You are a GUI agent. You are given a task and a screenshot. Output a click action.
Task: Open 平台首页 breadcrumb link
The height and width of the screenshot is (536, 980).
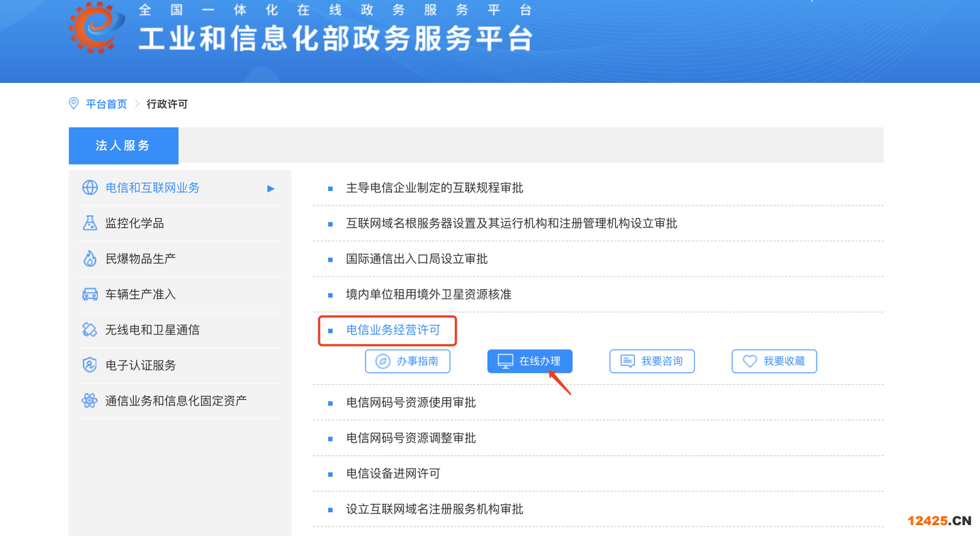(106, 104)
